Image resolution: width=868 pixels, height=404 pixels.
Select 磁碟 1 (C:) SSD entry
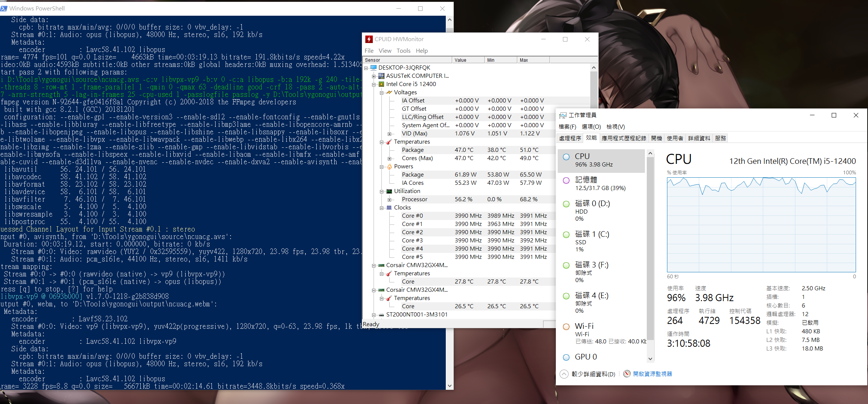[601, 242]
